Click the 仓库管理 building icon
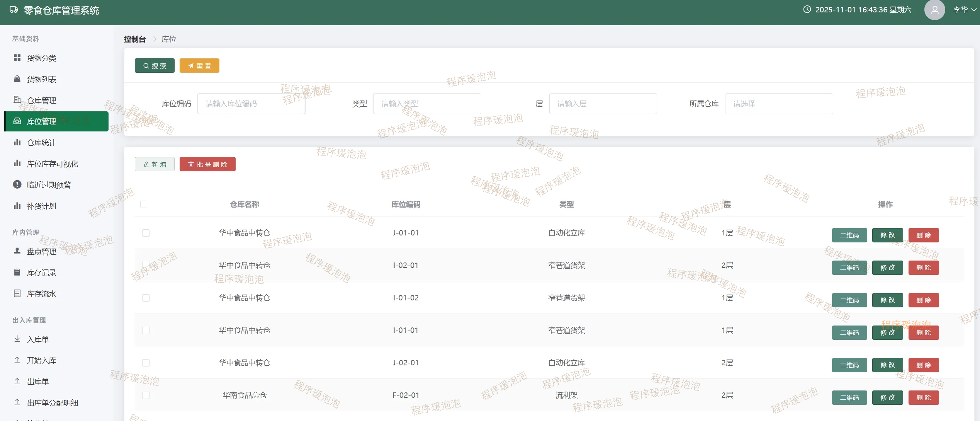This screenshot has width=980, height=421. coord(17,100)
